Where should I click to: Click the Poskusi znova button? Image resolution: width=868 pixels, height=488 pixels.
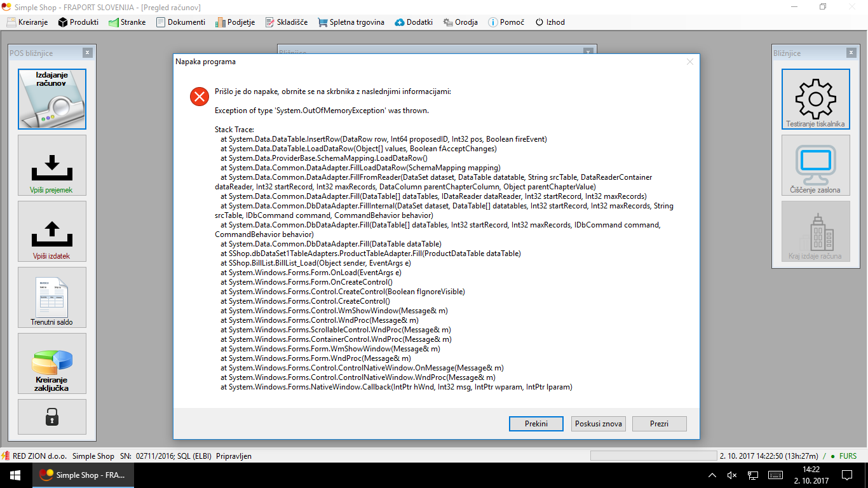[x=598, y=424]
